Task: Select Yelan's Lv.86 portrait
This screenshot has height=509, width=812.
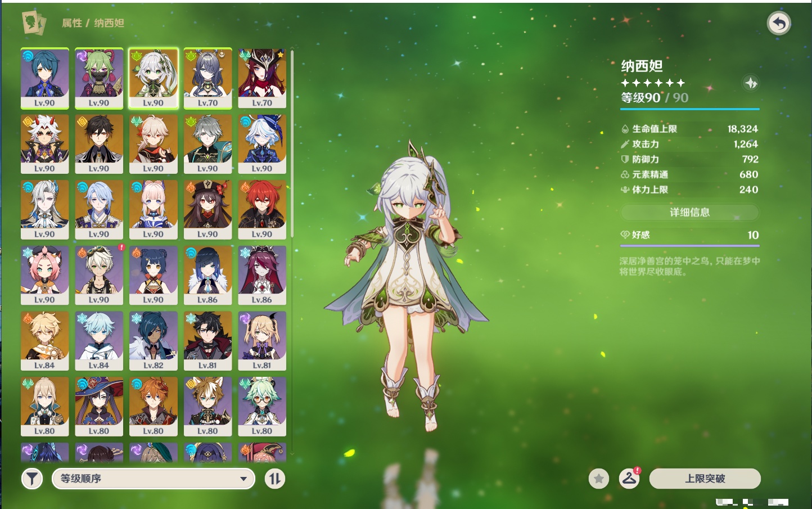Action: tap(207, 276)
